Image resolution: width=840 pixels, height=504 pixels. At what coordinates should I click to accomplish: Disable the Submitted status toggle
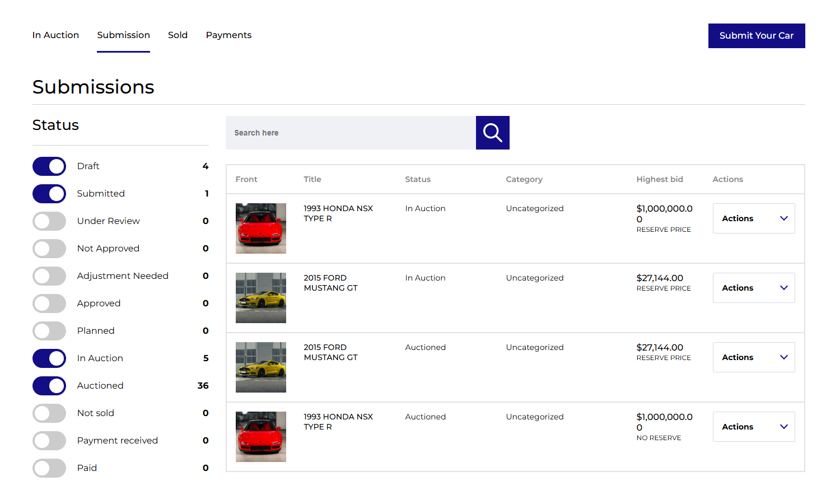point(49,194)
